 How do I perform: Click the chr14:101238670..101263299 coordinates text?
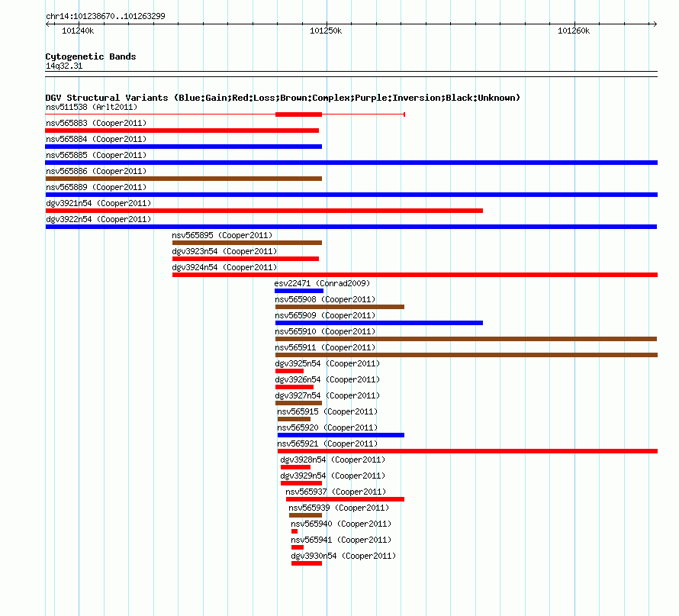click(x=105, y=16)
